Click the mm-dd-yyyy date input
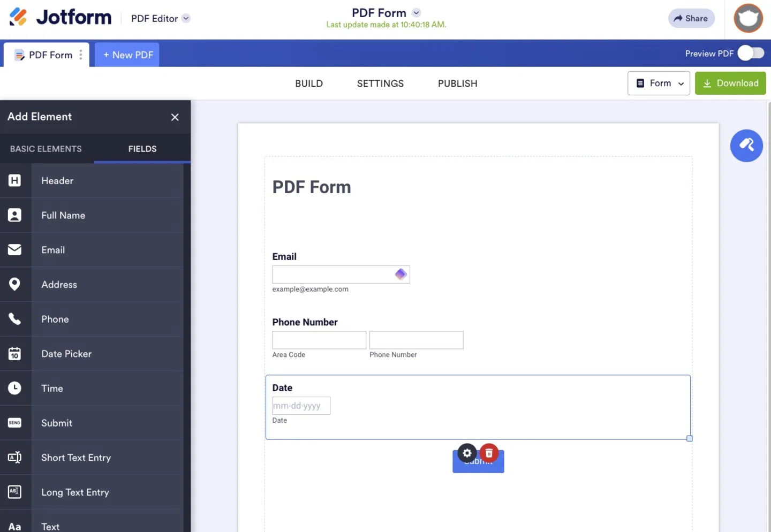The width and height of the screenshot is (771, 532). (x=301, y=406)
